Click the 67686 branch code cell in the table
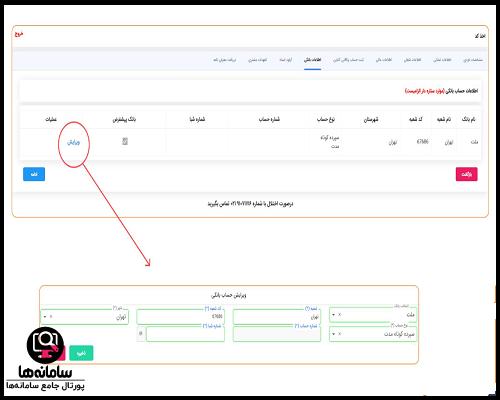This screenshot has height=400, width=500. (422, 142)
